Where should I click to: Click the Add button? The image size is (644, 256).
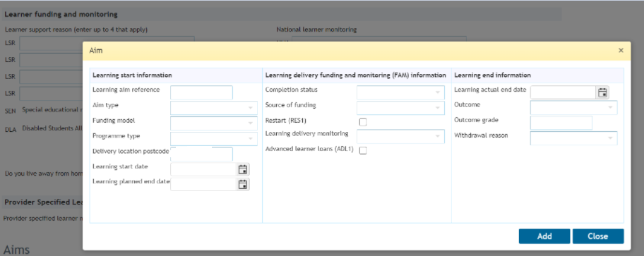pyautogui.click(x=544, y=236)
